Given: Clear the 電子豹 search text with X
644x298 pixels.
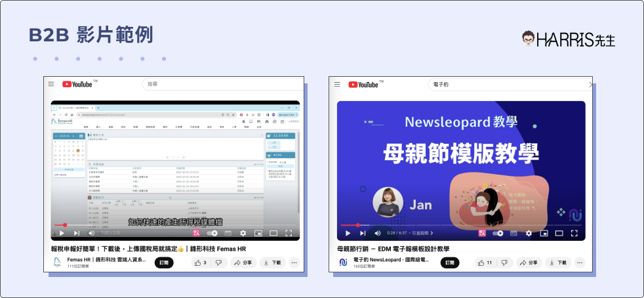Looking at the screenshot, I should (591, 85).
